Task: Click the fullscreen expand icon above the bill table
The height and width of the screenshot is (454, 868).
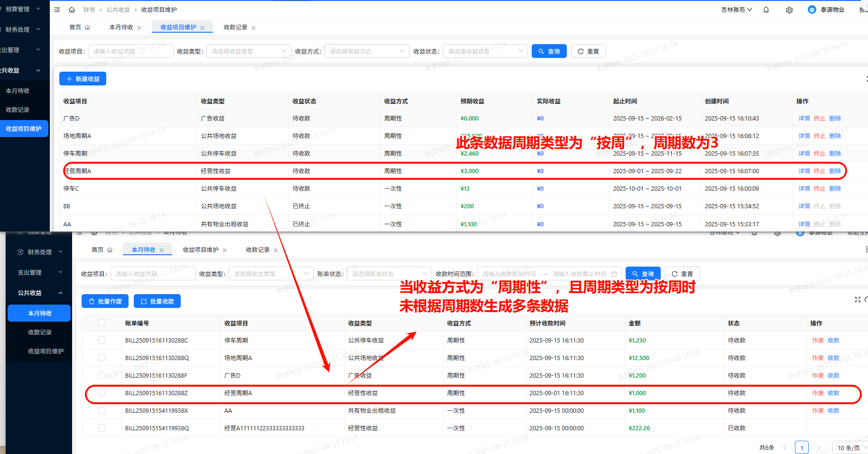Action: coord(857,299)
